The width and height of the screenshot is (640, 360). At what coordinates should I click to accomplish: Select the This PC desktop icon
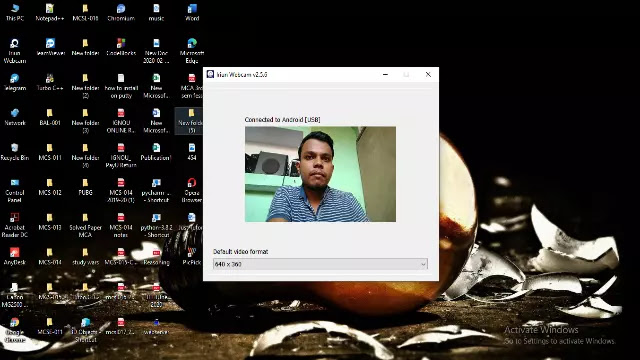15,12
